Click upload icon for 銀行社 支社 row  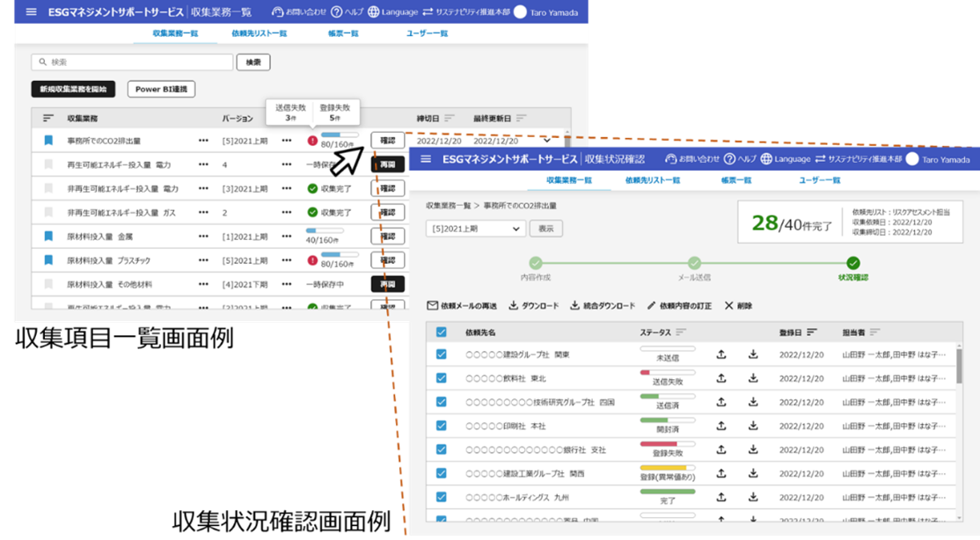(x=721, y=449)
